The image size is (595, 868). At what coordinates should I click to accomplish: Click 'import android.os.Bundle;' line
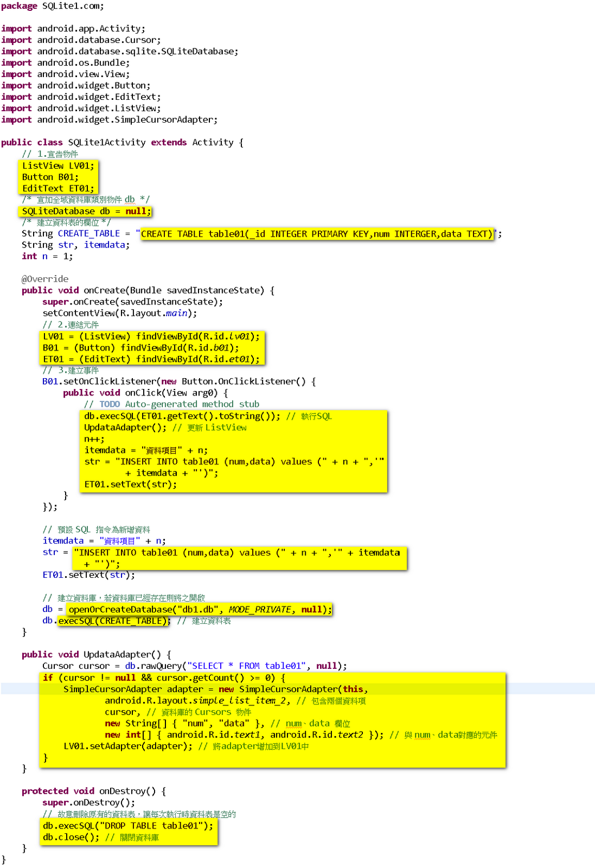pyautogui.click(x=66, y=63)
